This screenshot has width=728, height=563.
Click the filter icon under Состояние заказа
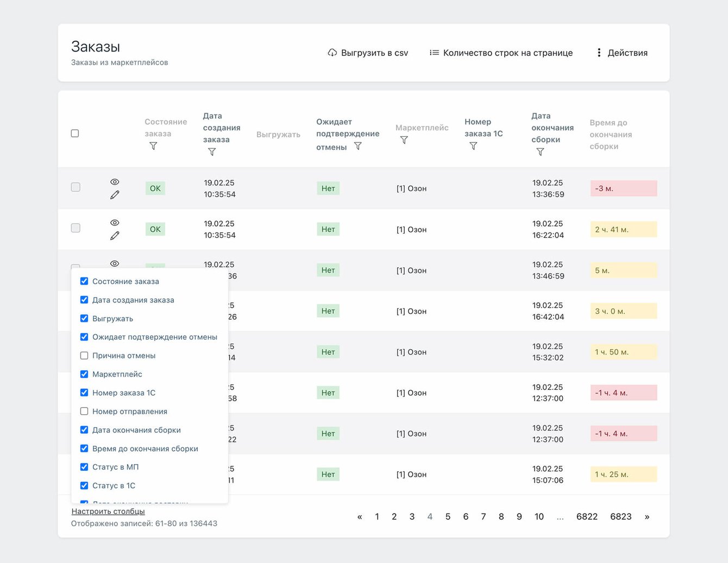[x=153, y=146]
